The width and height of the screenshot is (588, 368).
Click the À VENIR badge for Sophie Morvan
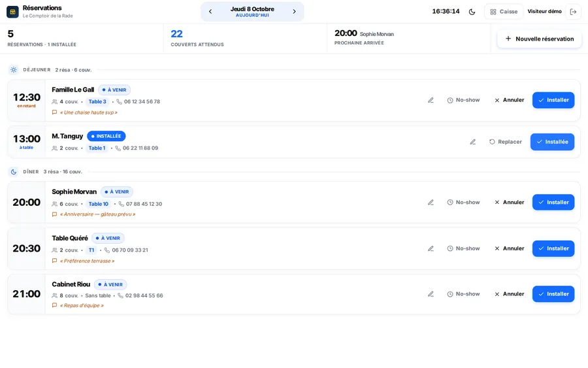pyautogui.click(x=117, y=192)
